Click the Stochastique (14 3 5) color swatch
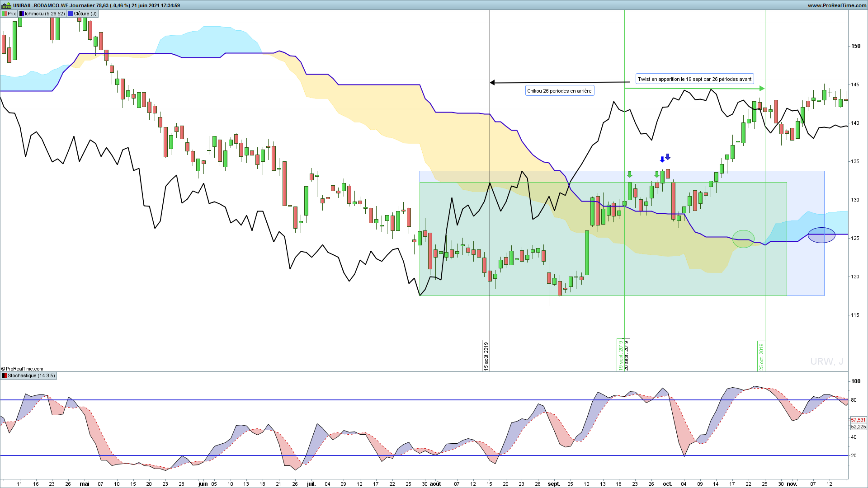 [x=5, y=375]
